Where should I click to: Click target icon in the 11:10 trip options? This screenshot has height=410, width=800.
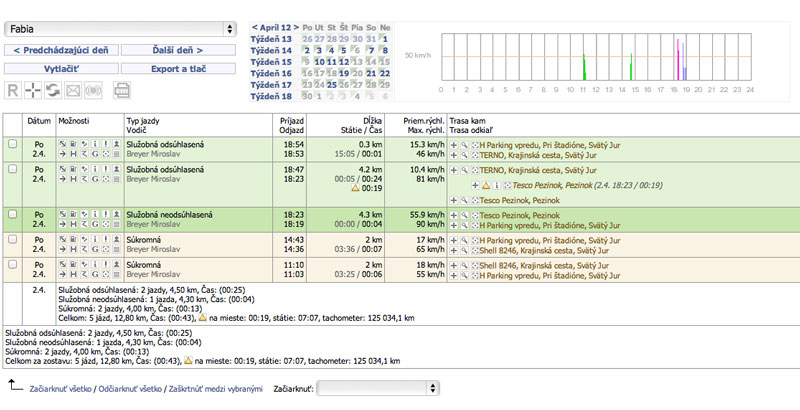click(x=106, y=274)
